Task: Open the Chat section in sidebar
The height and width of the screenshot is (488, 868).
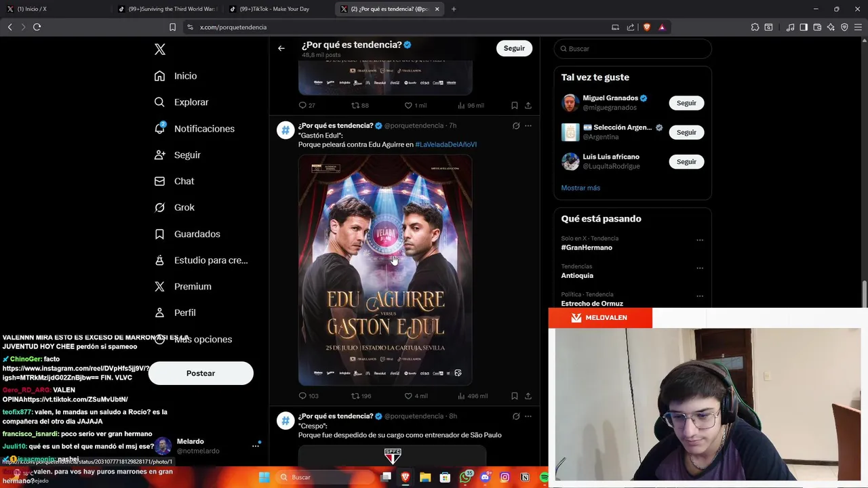Action: [x=174, y=181]
